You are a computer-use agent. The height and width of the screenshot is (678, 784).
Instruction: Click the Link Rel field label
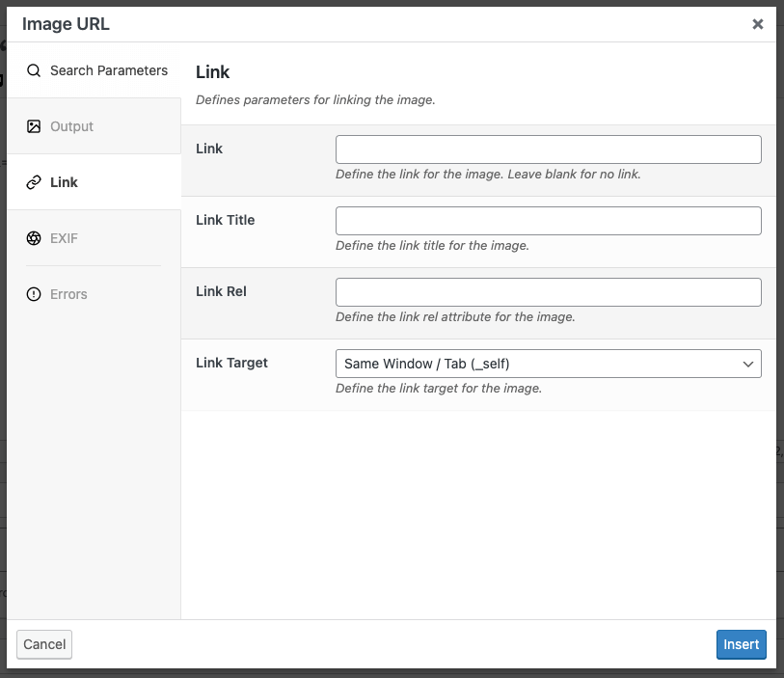221,291
